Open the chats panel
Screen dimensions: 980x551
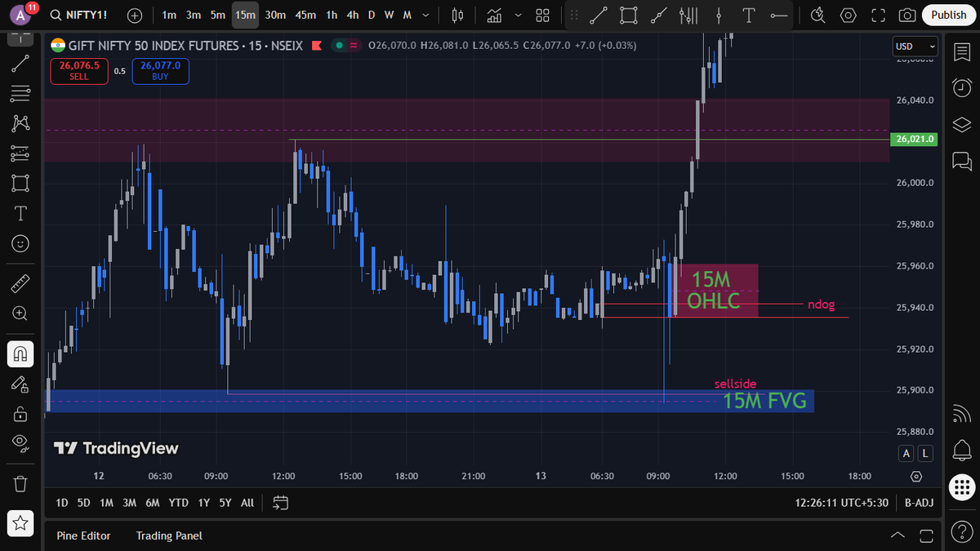tap(962, 162)
